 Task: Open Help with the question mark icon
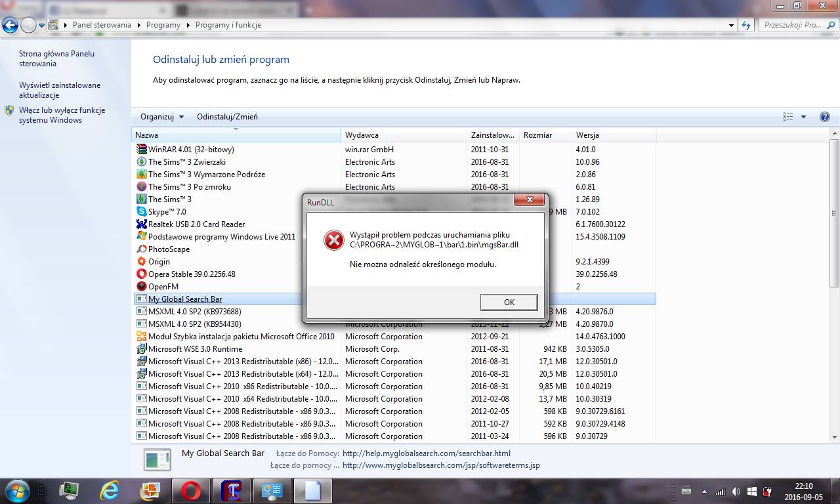pos(825,117)
